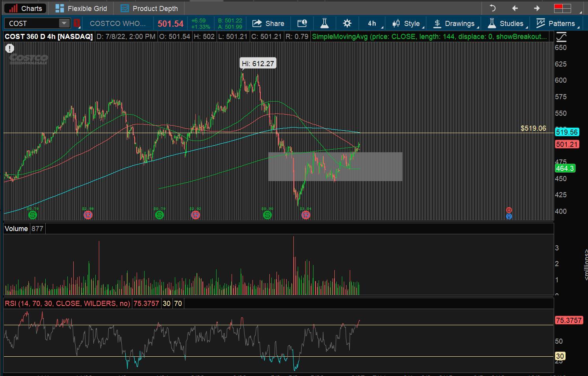
Task: Click the 650 price axis label
Action: pos(560,48)
